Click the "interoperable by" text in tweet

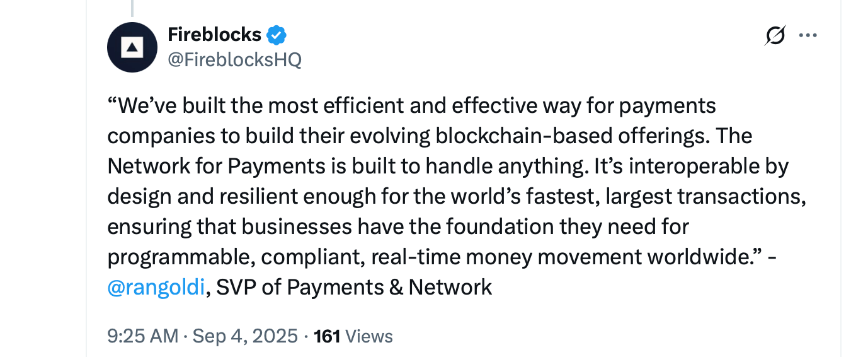tap(709, 167)
